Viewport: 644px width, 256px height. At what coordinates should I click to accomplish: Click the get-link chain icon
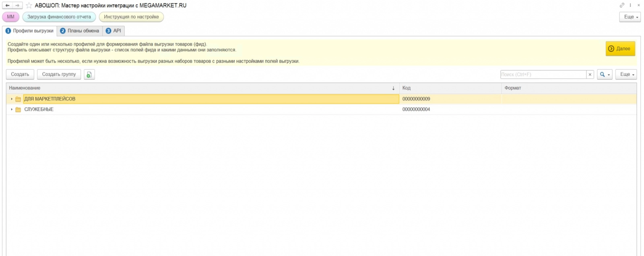(622, 5)
